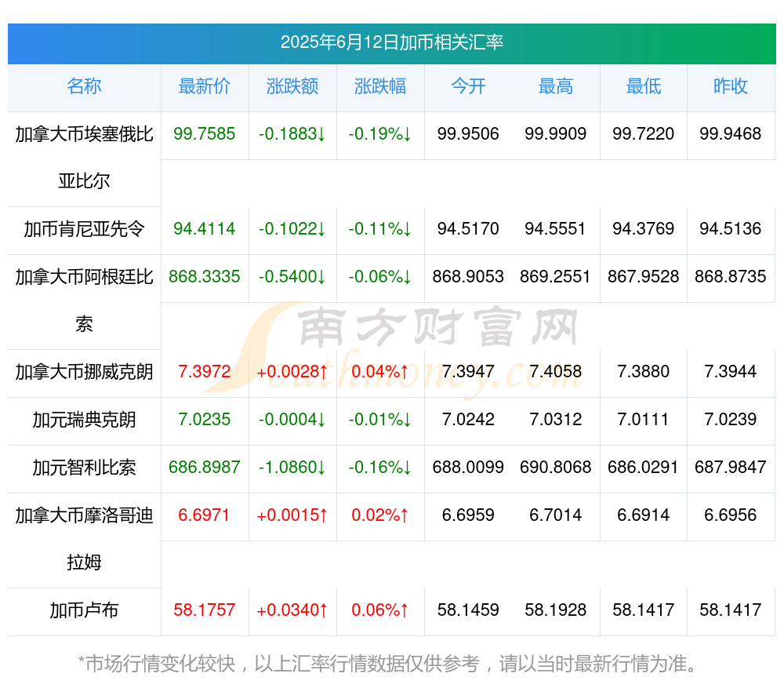This screenshot has width=784, height=688.
Task: Click previous close 99.9468
Action: point(731,134)
